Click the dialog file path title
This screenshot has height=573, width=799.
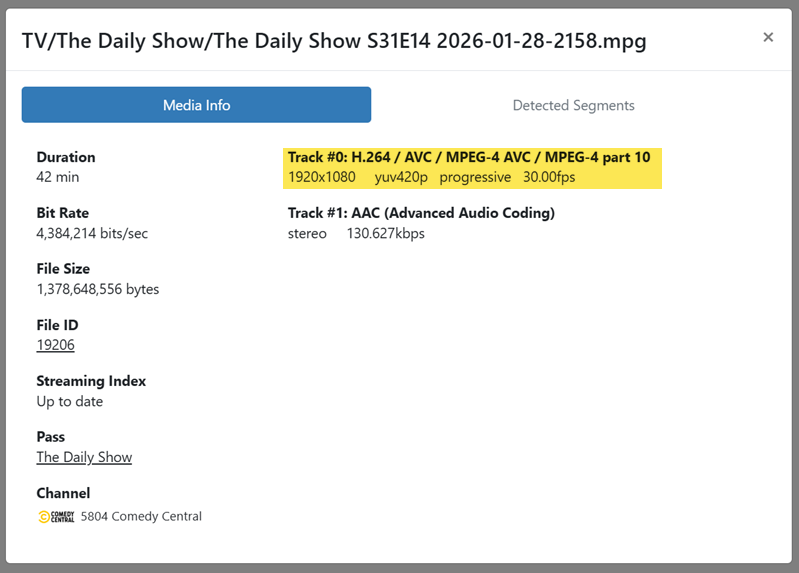tap(334, 40)
